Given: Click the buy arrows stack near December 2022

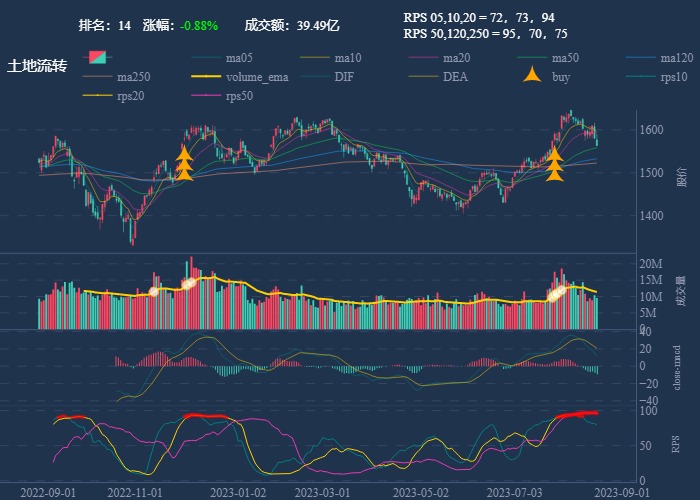Looking at the screenshot, I should pos(184,164).
